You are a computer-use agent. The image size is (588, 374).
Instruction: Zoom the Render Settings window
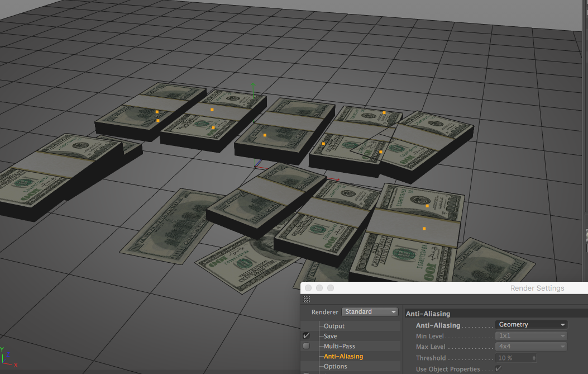pyautogui.click(x=331, y=288)
